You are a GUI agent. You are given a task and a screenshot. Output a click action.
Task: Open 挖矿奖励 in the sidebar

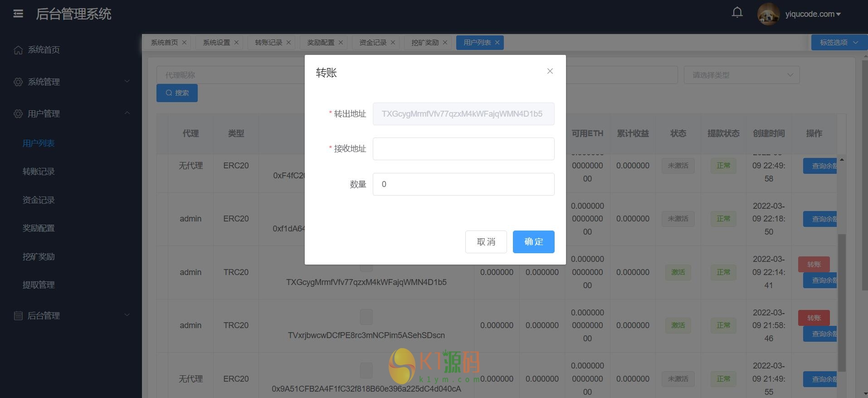coord(39,257)
